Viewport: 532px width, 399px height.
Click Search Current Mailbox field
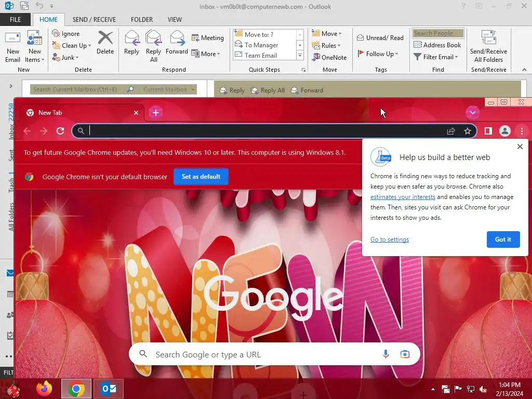point(78,89)
